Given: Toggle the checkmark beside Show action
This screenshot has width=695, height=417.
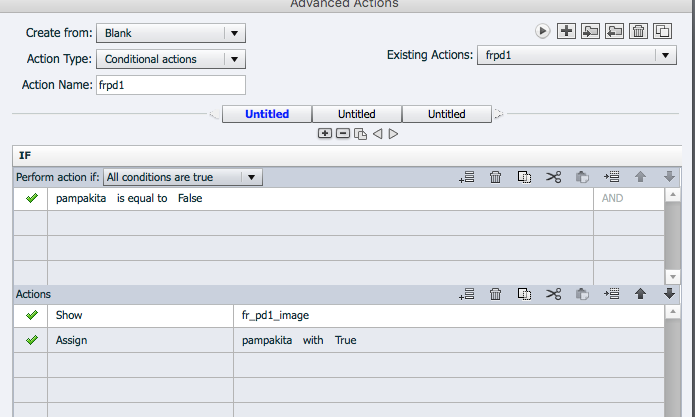Looking at the screenshot, I should point(31,315).
